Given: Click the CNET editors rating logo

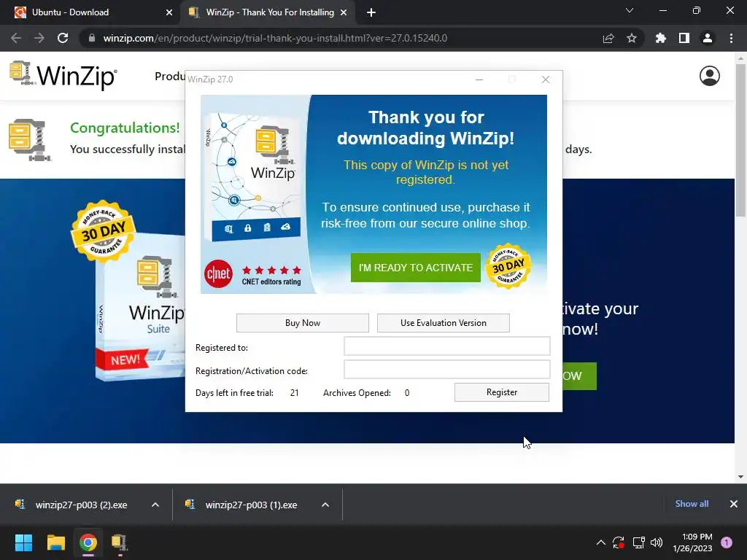Looking at the screenshot, I should click(x=219, y=274).
